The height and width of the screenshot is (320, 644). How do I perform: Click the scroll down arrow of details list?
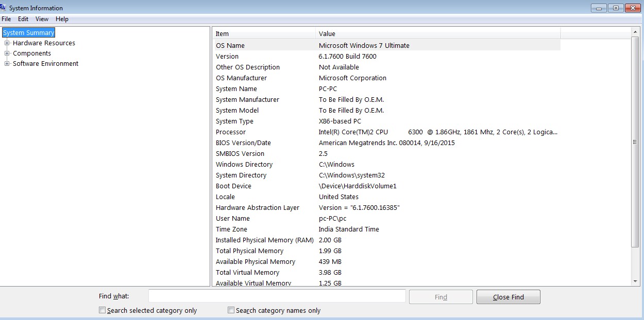point(635,281)
